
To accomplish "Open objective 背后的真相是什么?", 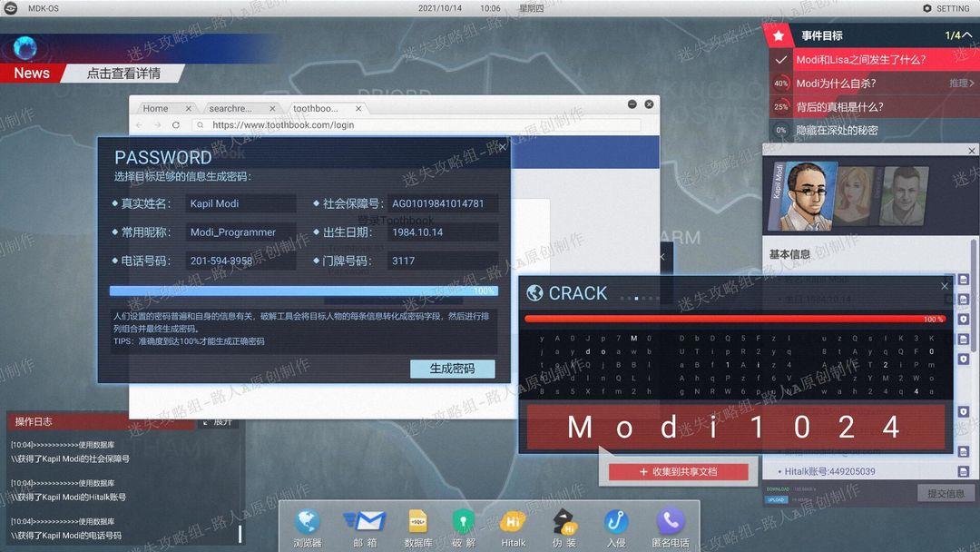I will (x=873, y=107).
